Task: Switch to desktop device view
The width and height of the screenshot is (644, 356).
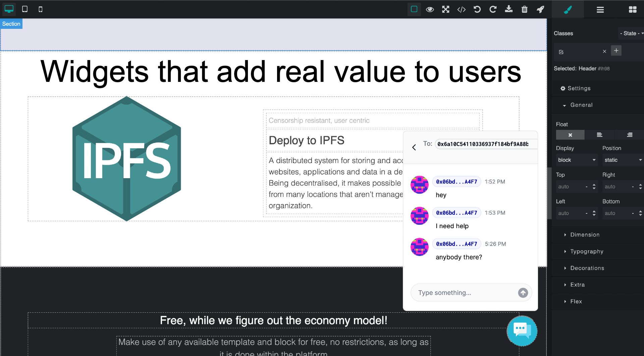Action: [x=9, y=9]
